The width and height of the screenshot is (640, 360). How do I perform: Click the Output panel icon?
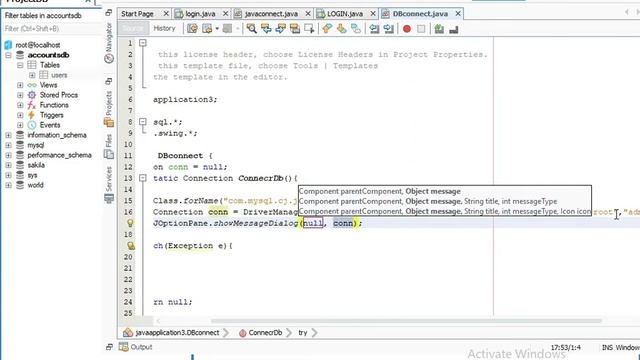pyautogui.click(x=123, y=347)
